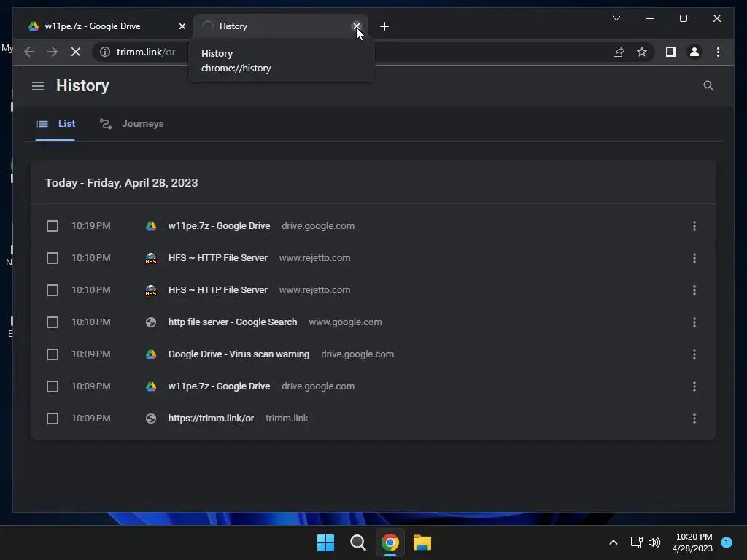Image resolution: width=747 pixels, height=560 pixels.
Task: Check the http file server Google Search checkbox
Action: tap(53, 322)
